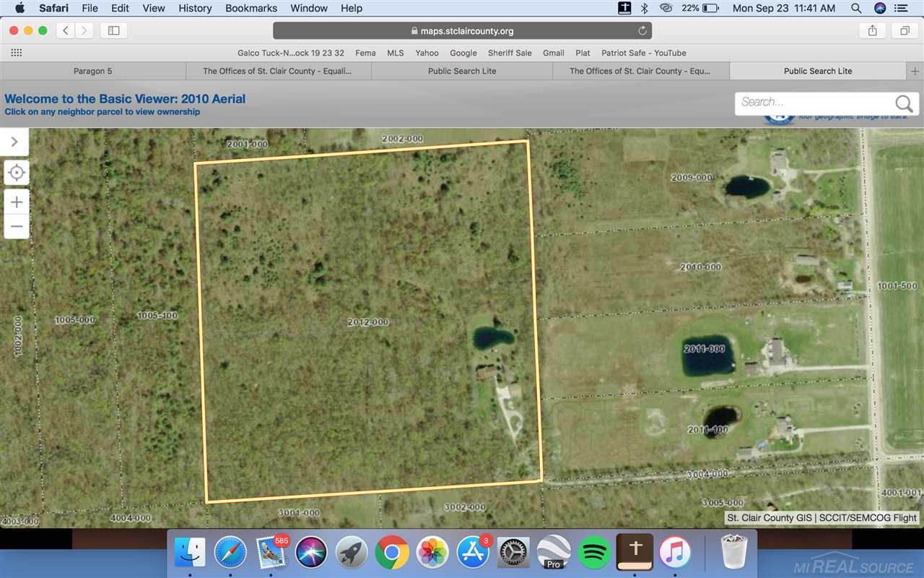Add a new tab with plus

pos(915,71)
